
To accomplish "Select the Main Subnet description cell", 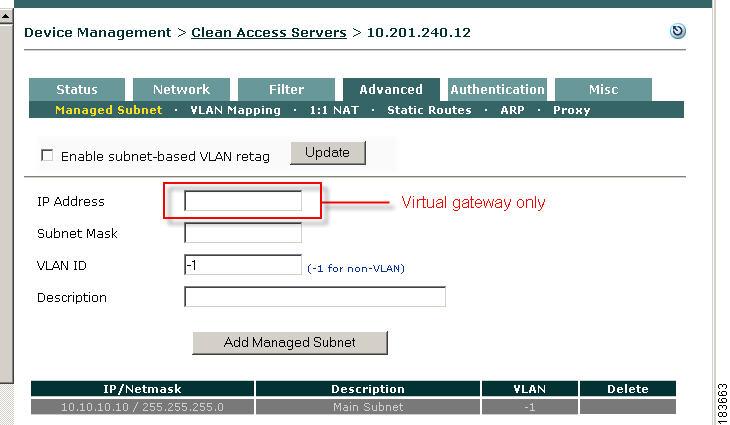I will 368,407.
